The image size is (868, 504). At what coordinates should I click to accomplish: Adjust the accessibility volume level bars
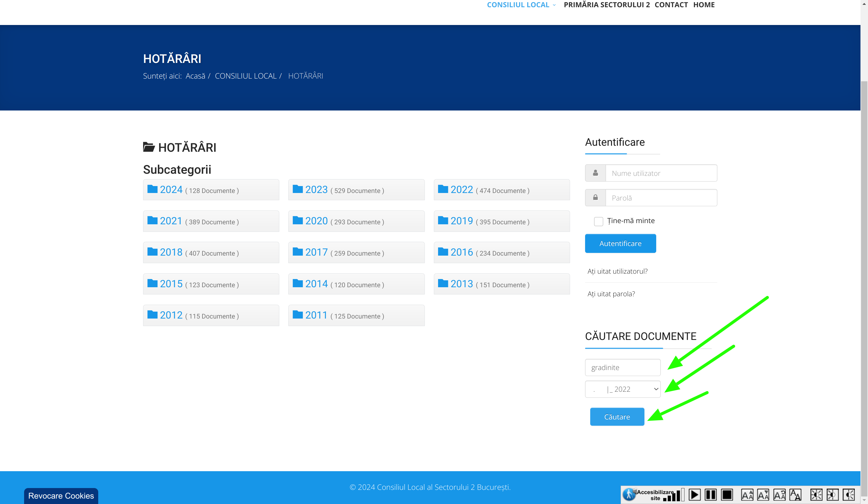(x=674, y=496)
